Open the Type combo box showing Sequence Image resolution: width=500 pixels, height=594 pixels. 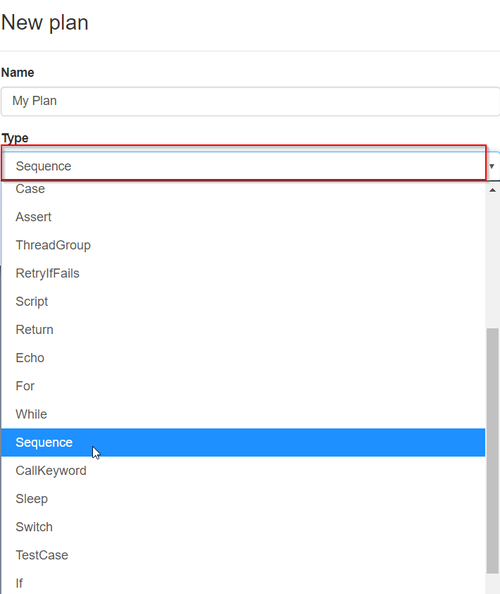tap(250, 166)
